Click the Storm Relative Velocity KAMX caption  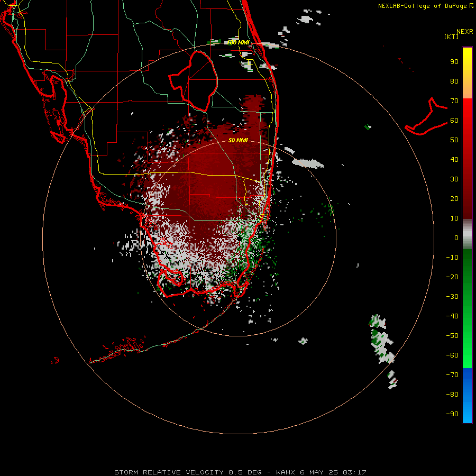tap(240, 472)
